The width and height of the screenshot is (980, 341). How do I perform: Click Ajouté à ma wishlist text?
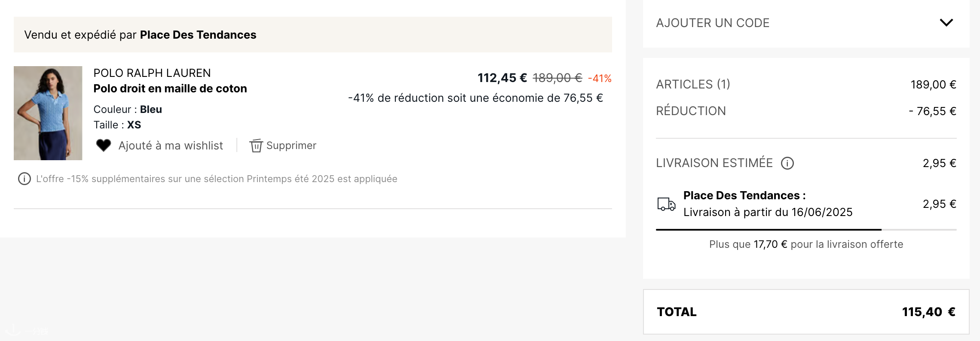[171, 146]
